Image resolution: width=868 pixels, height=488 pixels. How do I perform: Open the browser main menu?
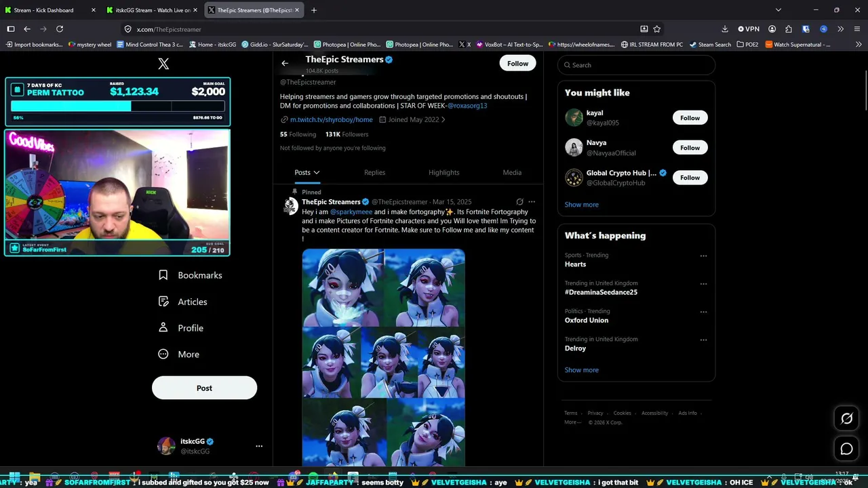(x=857, y=29)
